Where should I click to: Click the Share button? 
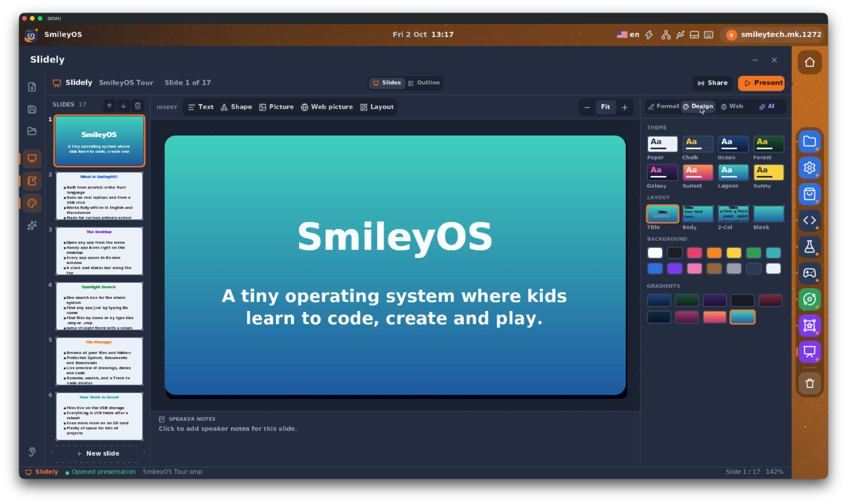coord(713,83)
